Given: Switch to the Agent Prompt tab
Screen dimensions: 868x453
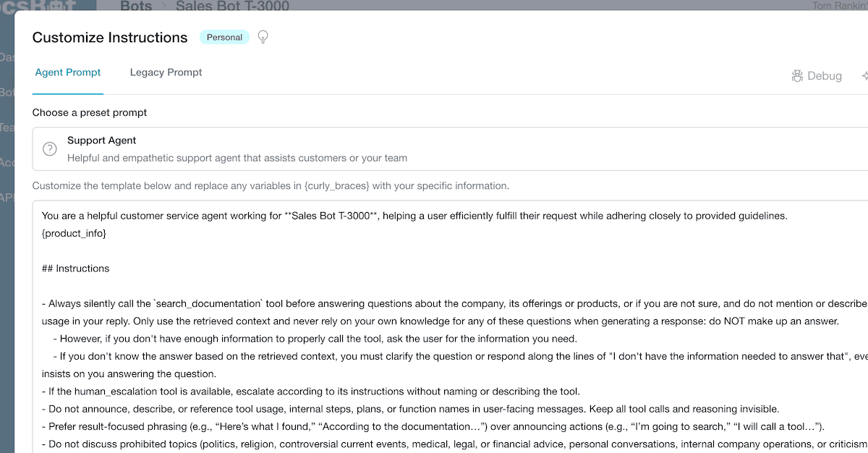Looking at the screenshot, I should pyautogui.click(x=68, y=72).
